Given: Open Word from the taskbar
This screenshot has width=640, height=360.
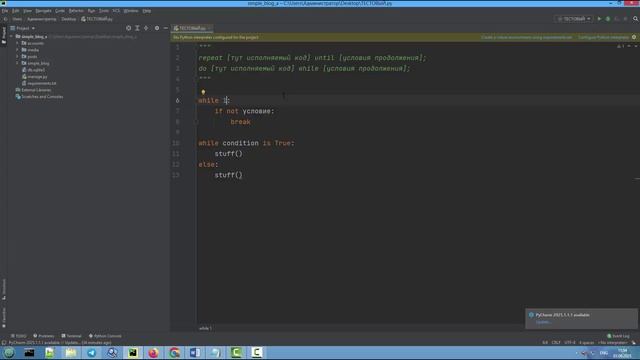Looking at the screenshot, I should click(x=195, y=353).
